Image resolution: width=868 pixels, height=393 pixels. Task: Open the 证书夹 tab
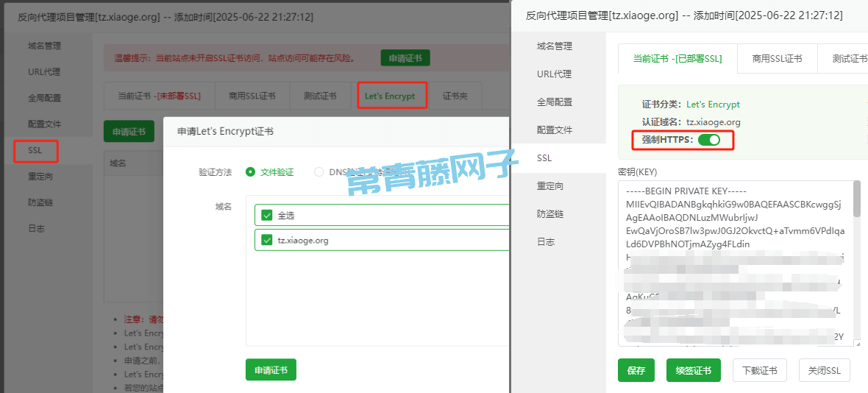point(455,96)
